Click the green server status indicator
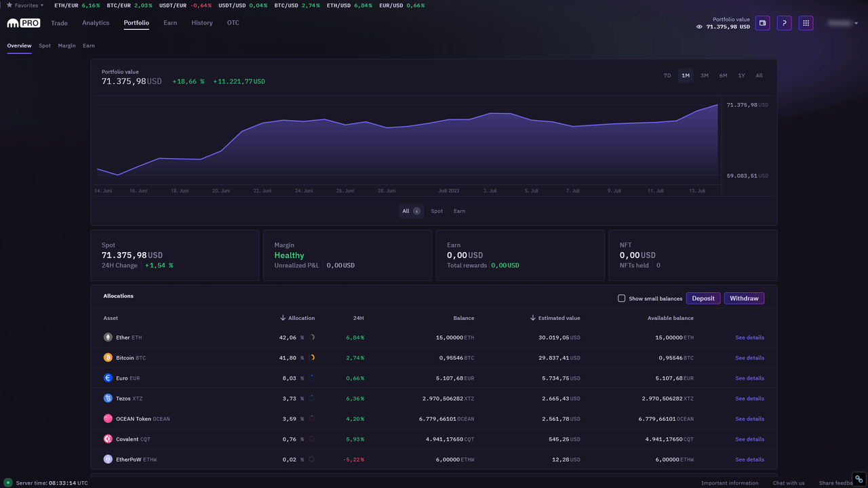868x488 pixels. pos(8,483)
